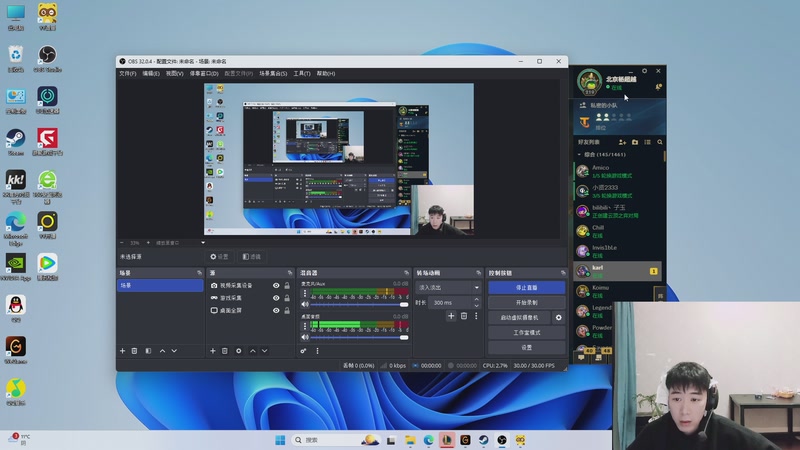The height and width of the screenshot is (450, 800).
Task: Open the Scene Collection menu in OBS
Action: point(273,73)
